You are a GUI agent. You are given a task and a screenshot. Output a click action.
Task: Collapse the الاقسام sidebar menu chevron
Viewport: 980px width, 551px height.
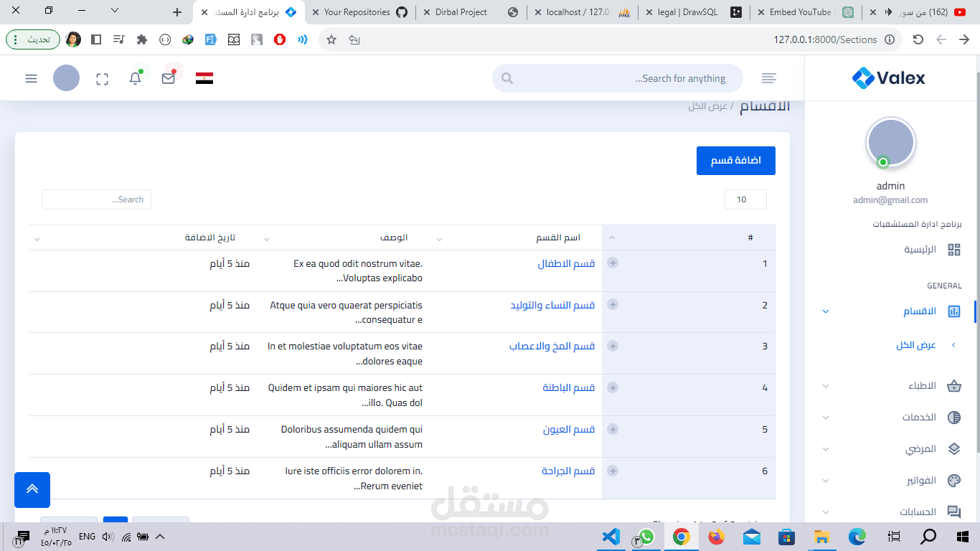click(826, 311)
